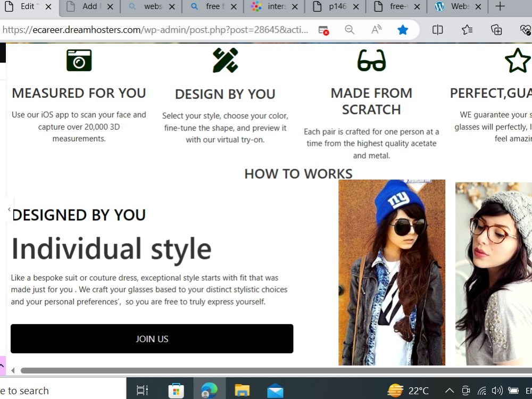
Task: Click the HOW TO WORKS heading
Action: tap(298, 174)
